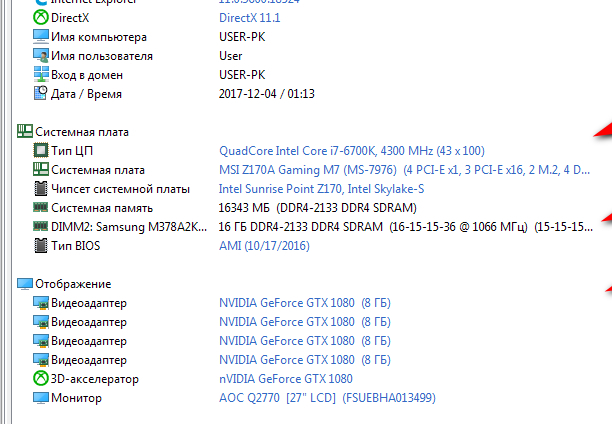Open the nVIDIA GeForce GTX 1080 3D-accelerator link
This screenshot has width=612, height=424.
pyautogui.click(x=286, y=379)
